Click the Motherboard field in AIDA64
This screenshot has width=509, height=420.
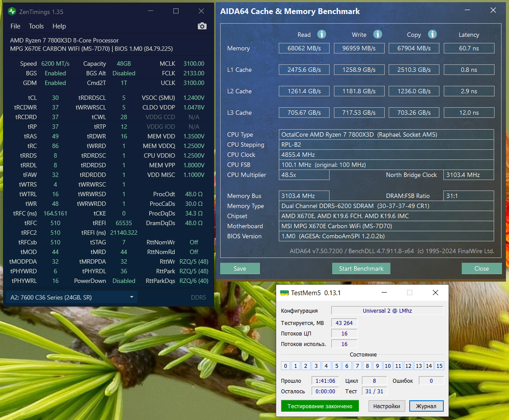coord(386,226)
